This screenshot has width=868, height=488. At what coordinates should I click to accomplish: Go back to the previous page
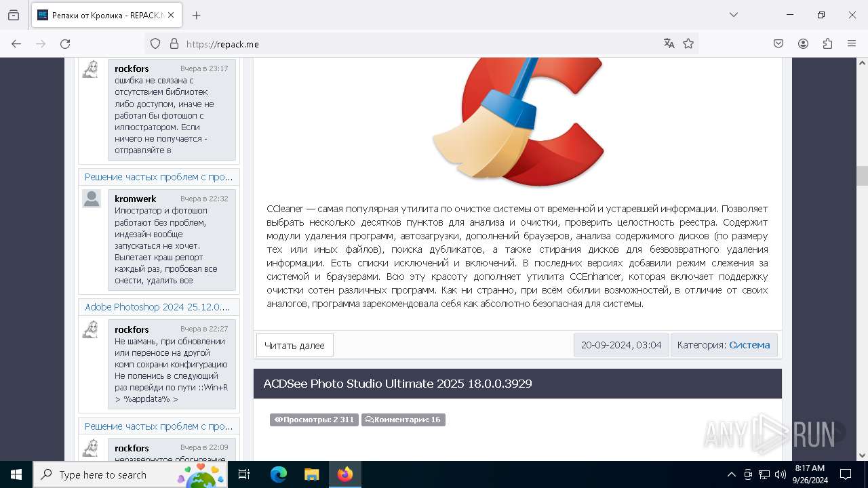click(16, 43)
